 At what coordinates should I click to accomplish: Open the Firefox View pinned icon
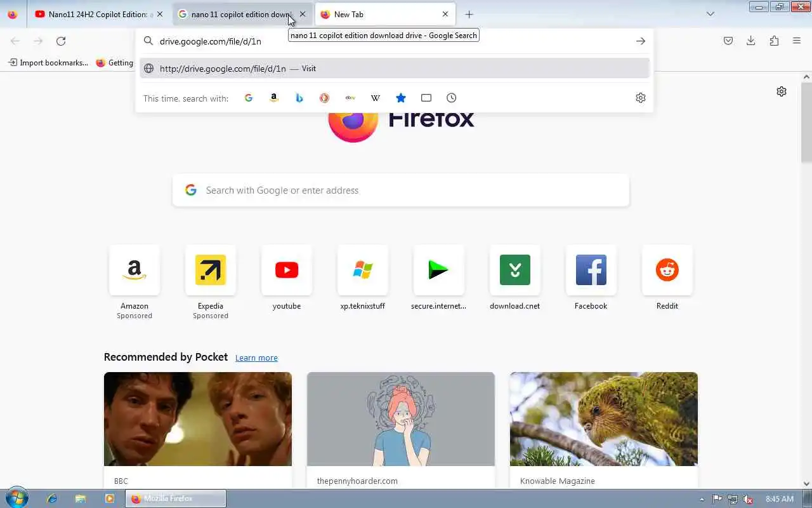(x=12, y=14)
